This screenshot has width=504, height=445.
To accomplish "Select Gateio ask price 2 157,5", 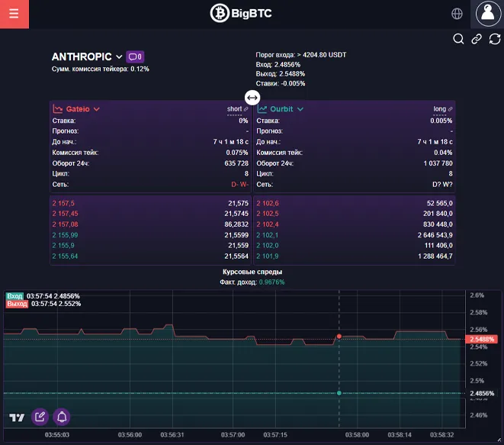I will click(x=63, y=203).
